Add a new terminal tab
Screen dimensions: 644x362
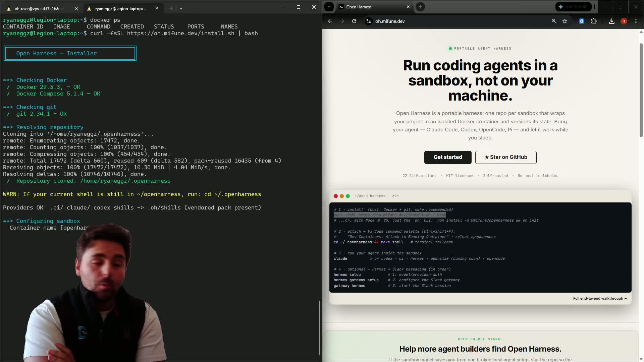click(x=171, y=8)
